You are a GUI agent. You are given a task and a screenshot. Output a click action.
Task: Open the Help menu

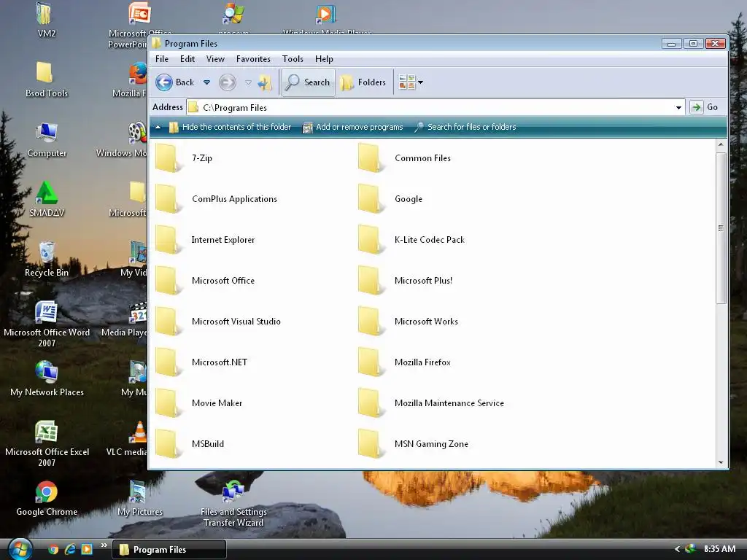tap(324, 59)
